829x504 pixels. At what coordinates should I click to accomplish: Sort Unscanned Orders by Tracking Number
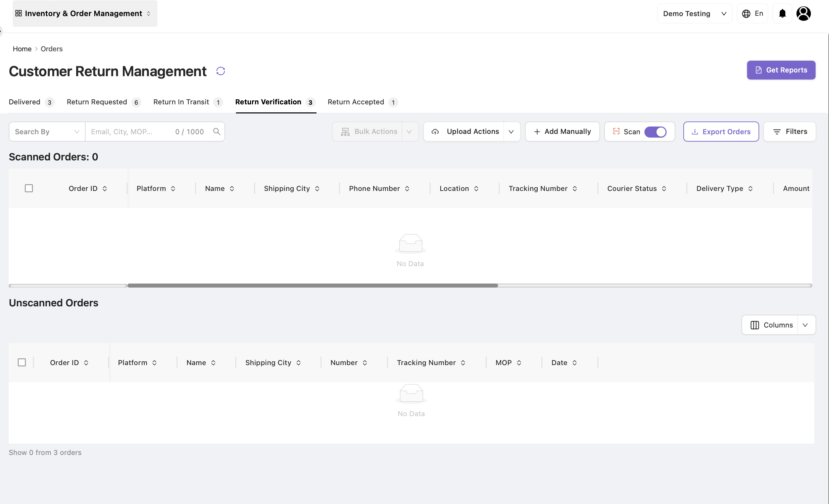(463, 363)
